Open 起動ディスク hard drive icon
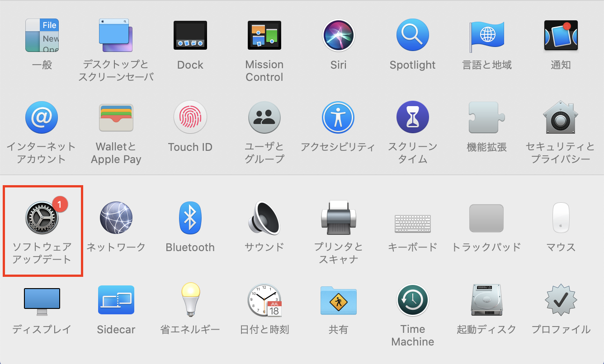Screen dimensions: 604x364 487,300
